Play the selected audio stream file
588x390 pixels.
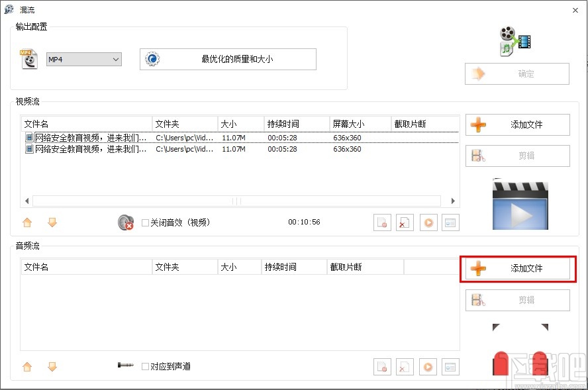click(428, 367)
